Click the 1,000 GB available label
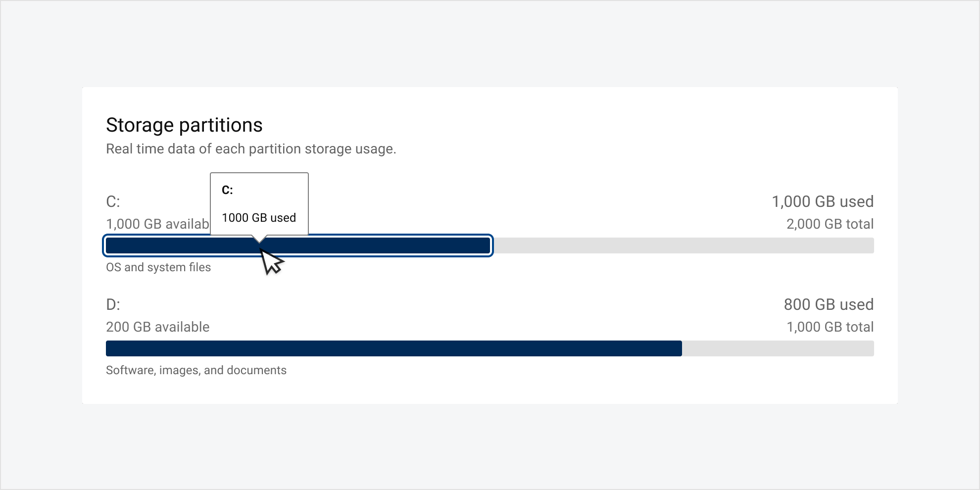 (x=157, y=224)
